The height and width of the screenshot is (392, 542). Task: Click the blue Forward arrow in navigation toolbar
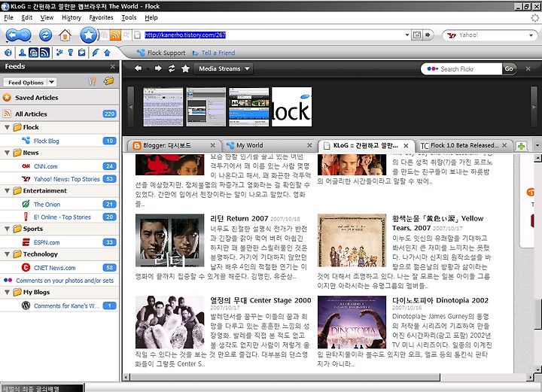pyautogui.click(x=25, y=35)
